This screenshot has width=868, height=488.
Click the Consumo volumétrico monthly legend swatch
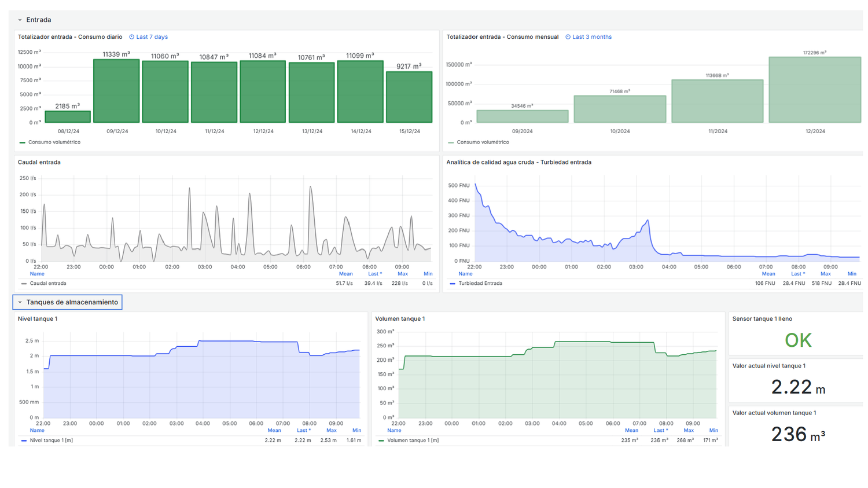click(451, 142)
